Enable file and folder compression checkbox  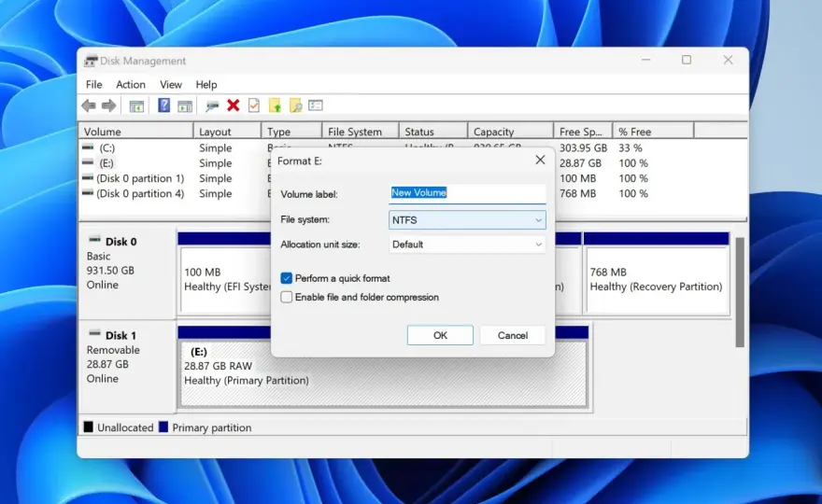tap(286, 297)
